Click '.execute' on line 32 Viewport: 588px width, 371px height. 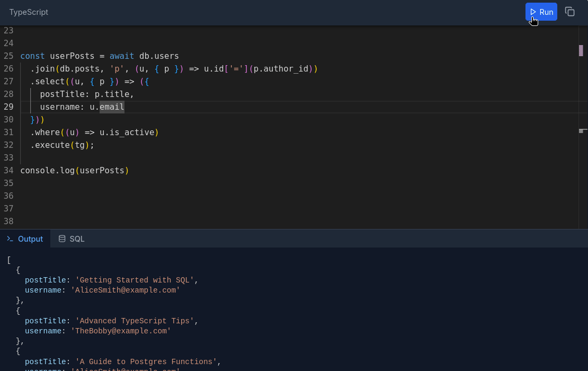tap(50, 145)
